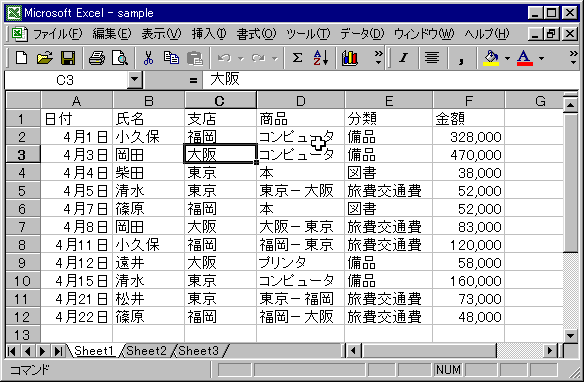Click the Excel workbook icon in menu bar
The width and height of the screenshot is (584, 382).
(19, 34)
